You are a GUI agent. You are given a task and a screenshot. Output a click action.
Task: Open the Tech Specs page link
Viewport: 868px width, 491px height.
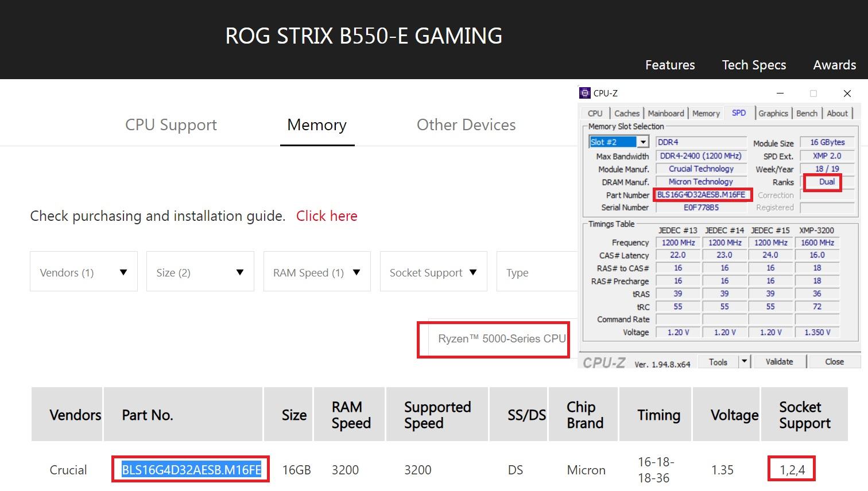coord(754,65)
